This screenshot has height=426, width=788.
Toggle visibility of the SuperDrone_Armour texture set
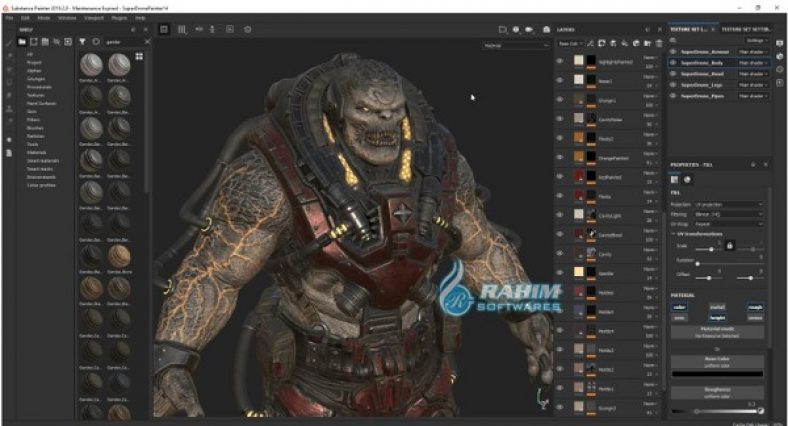(x=673, y=49)
